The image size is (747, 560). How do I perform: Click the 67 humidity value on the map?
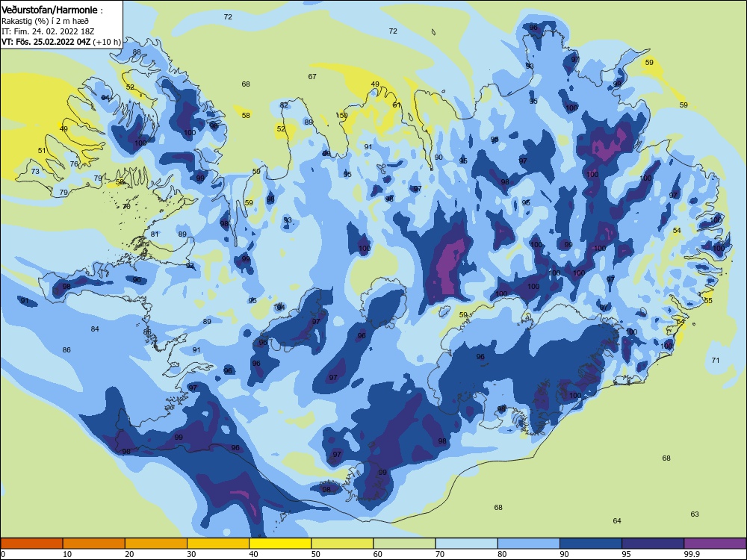tap(312, 77)
